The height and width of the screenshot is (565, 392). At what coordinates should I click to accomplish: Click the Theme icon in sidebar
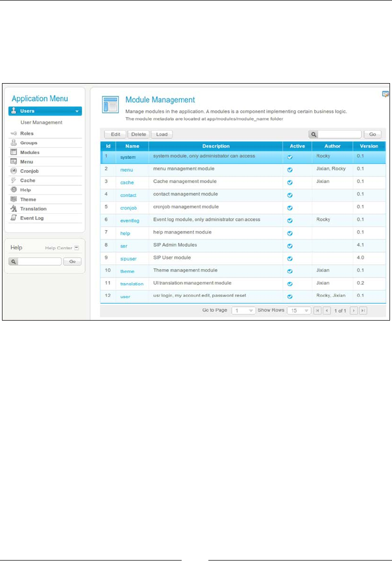(x=14, y=199)
